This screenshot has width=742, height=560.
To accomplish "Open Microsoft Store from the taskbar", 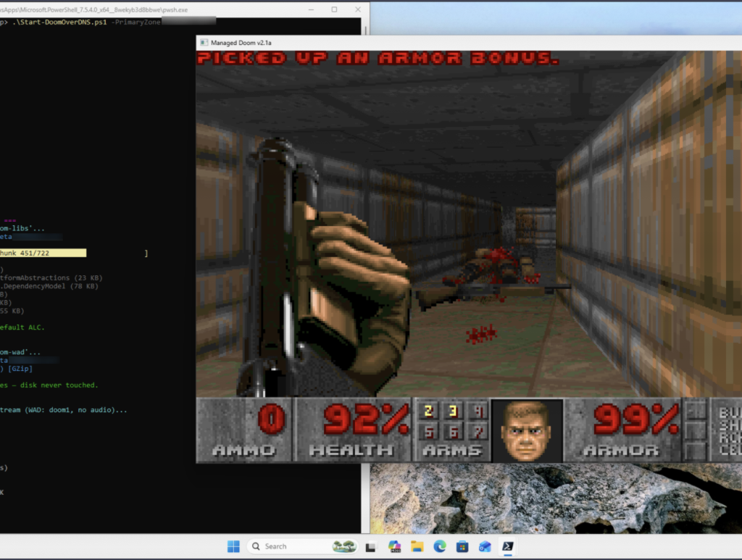I will [x=462, y=547].
